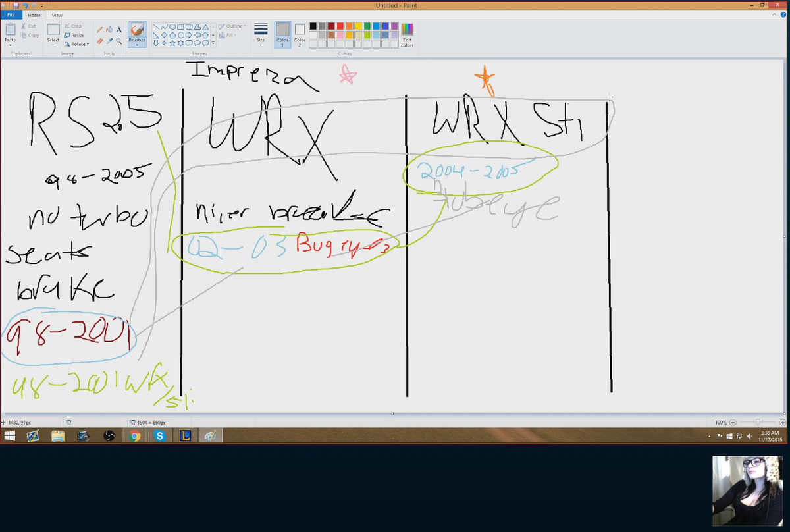Choose the Curve shape
790x532 pixels.
click(x=165, y=26)
